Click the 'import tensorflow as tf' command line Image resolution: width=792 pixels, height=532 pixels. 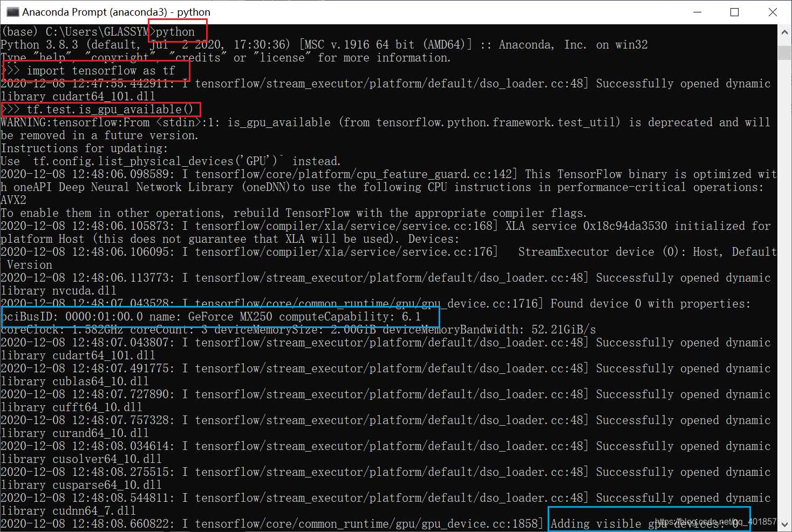point(101,71)
